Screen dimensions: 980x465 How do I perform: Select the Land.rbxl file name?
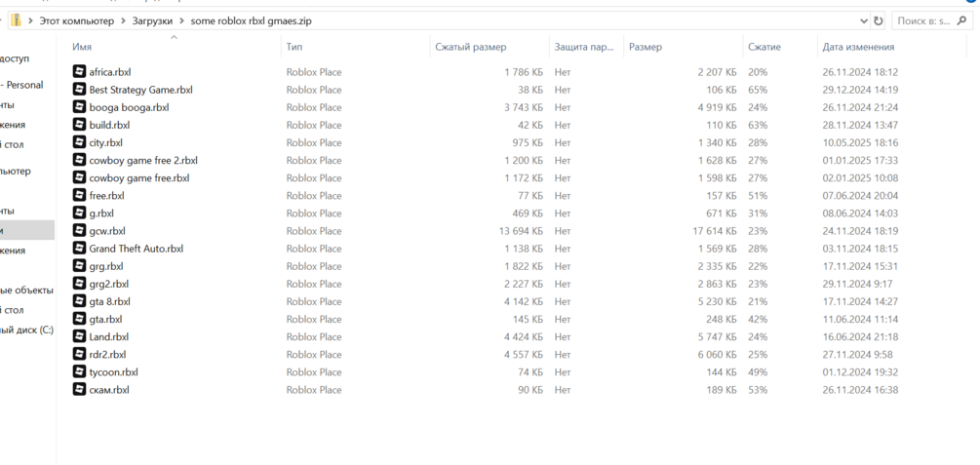[109, 337]
